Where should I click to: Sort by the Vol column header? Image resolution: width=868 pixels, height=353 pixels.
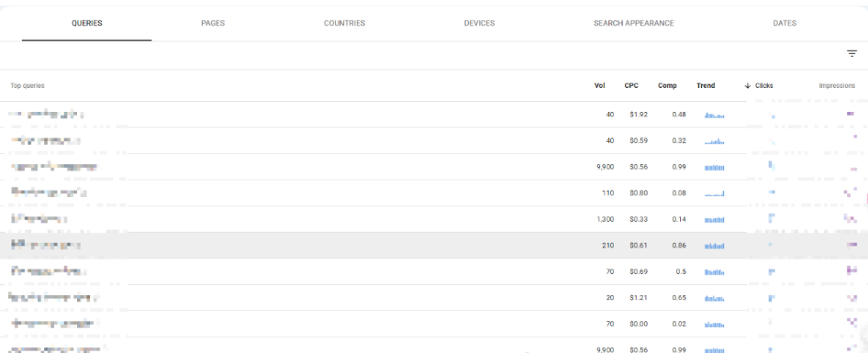click(x=599, y=86)
